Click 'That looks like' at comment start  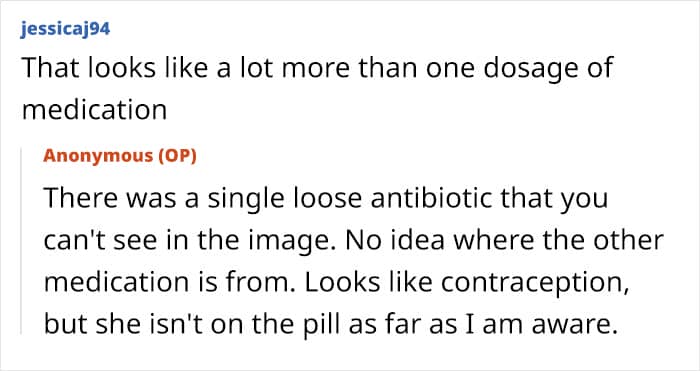click(x=115, y=67)
